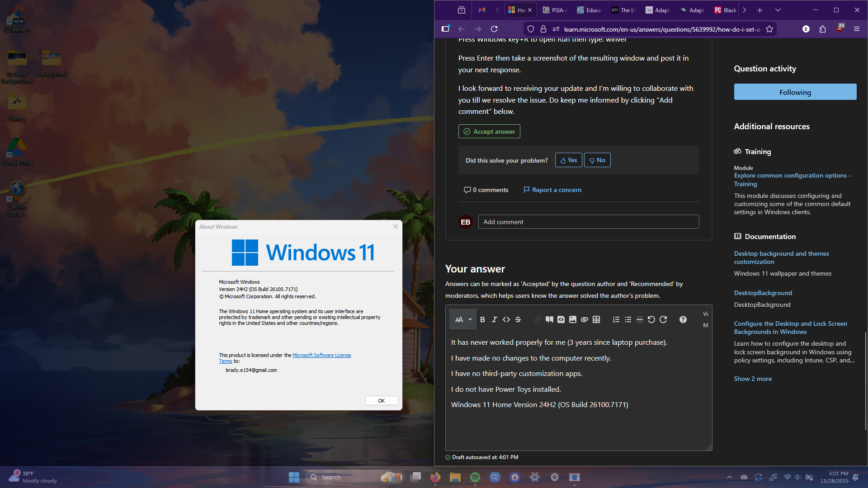Switch to the PSIA browser tab

[555, 10]
